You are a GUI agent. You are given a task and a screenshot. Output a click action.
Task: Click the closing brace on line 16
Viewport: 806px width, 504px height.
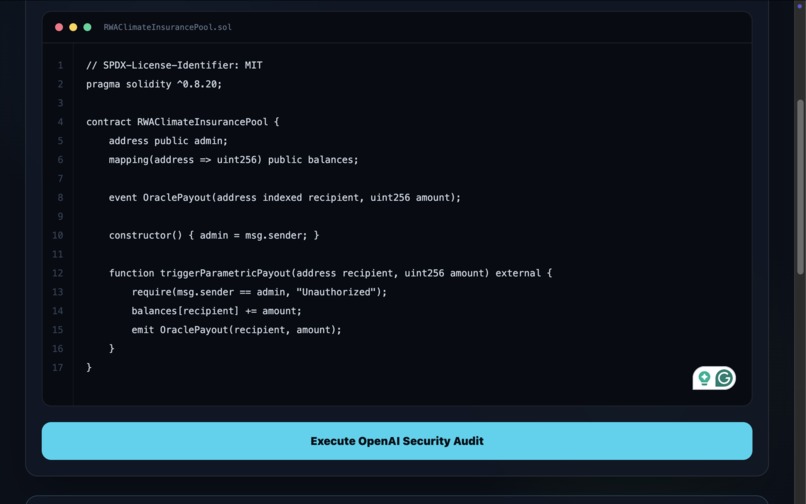point(112,349)
